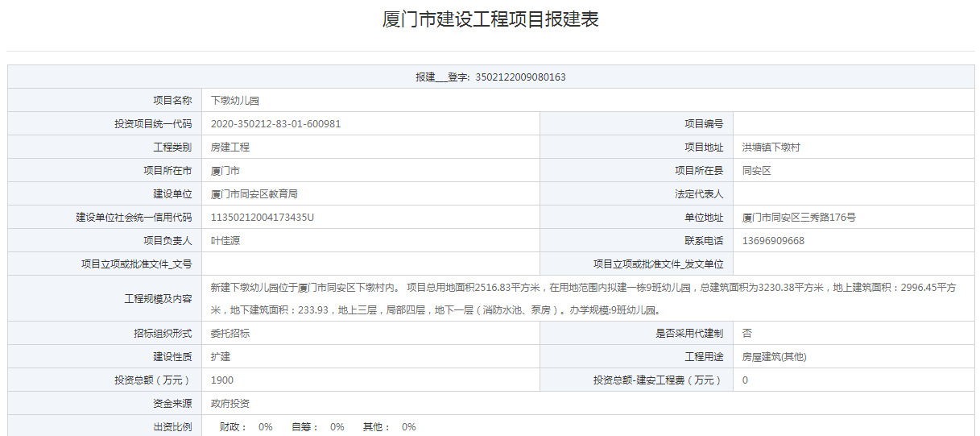Click the 项目立项或批准文件_文号 label
Image resolution: width=980 pixels, height=436 pixels.
click(x=136, y=264)
